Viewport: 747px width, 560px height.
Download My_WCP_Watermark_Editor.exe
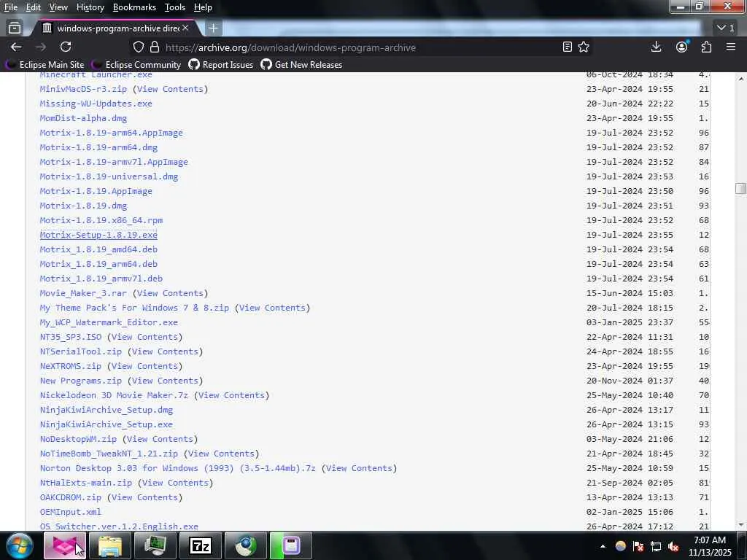109,322
